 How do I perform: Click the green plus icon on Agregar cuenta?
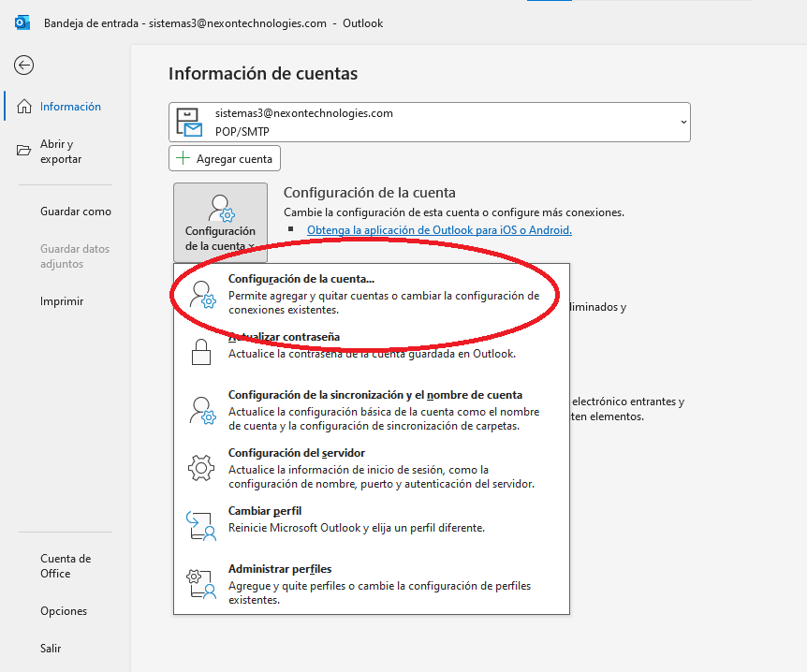click(x=183, y=158)
